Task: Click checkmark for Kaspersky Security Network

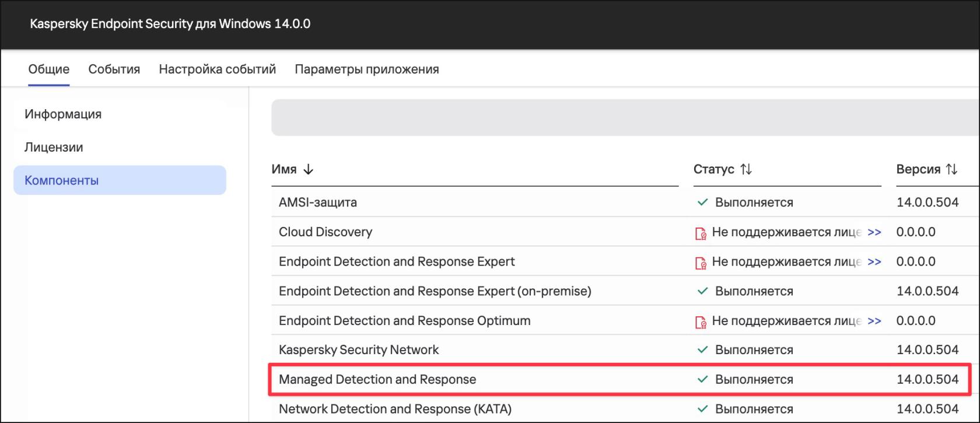Action: point(703,350)
